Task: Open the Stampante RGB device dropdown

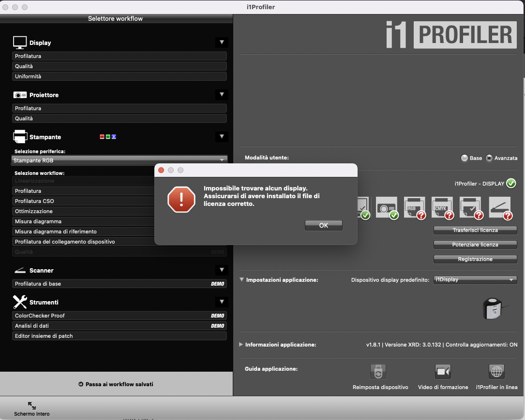Action: click(119, 160)
